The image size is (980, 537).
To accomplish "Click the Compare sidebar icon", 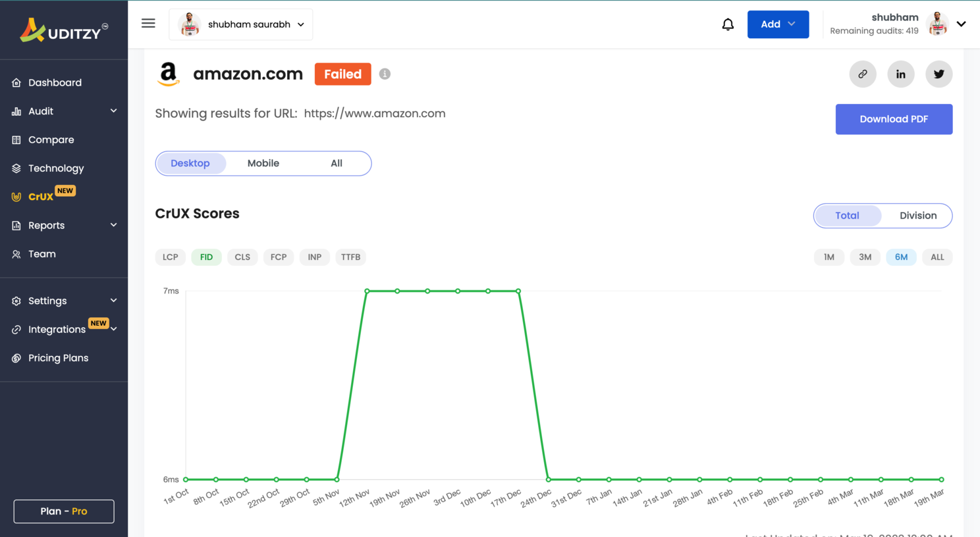I will tap(16, 140).
